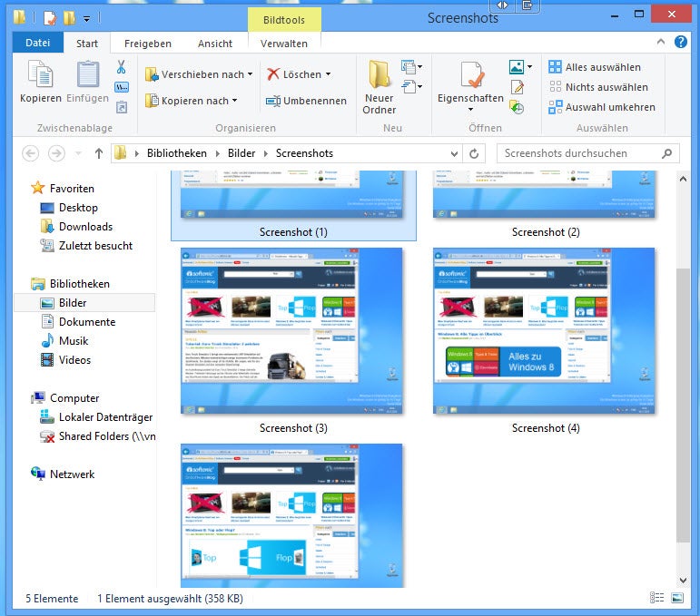Screen dimensions: 700x616
Task: Open the blue Datei menu
Action: pos(37,44)
